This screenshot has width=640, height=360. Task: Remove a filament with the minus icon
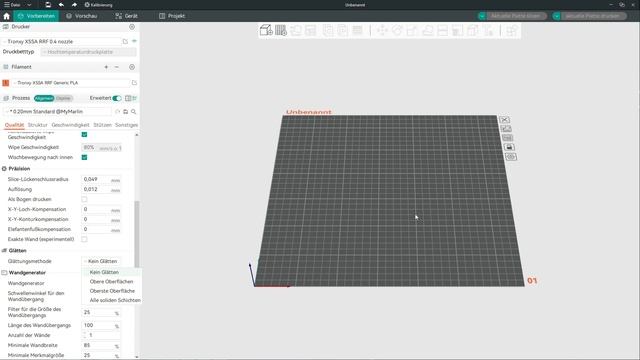coord(117,67)
